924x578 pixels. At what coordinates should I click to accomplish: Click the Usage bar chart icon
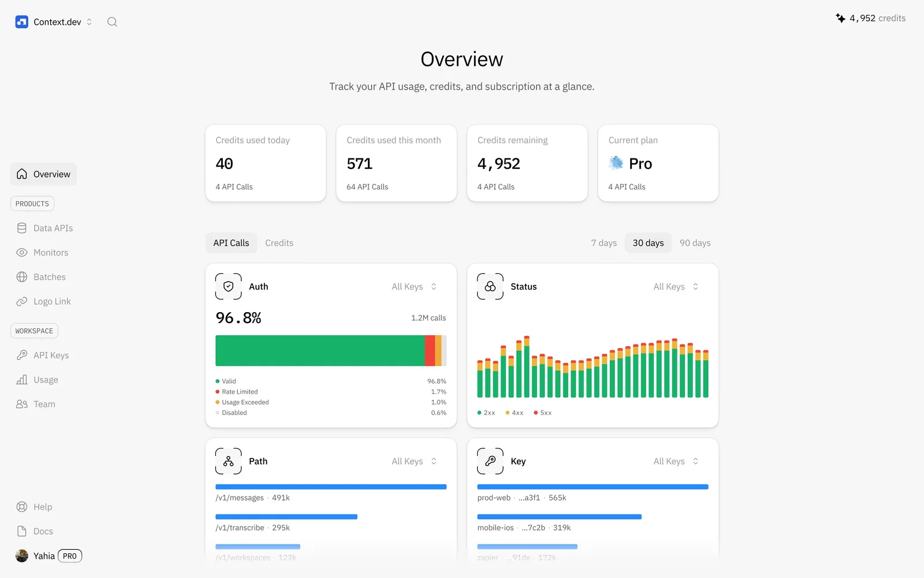click(22, 380)
